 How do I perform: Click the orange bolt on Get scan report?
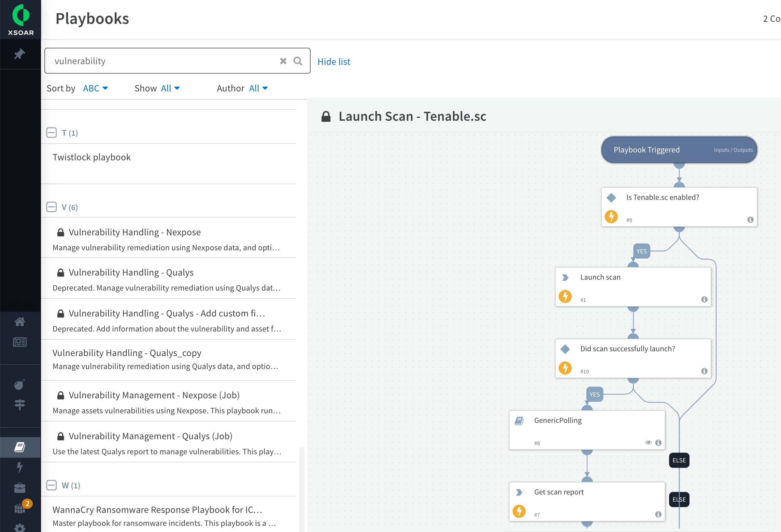tap(519, 511)
